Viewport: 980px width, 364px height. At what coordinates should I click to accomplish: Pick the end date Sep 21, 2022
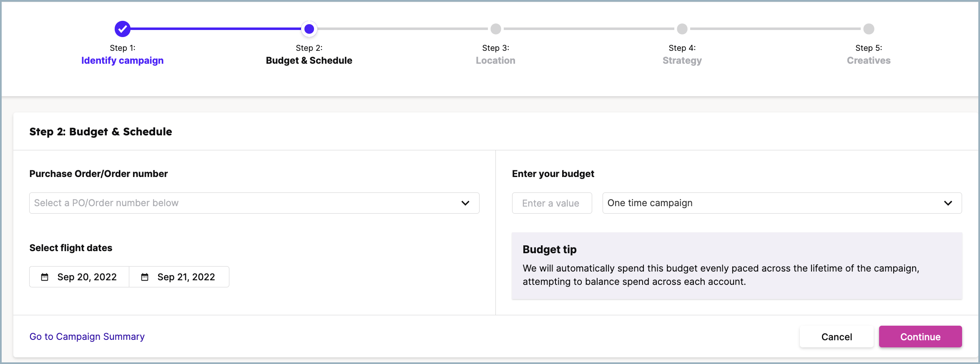coord(179,277)
